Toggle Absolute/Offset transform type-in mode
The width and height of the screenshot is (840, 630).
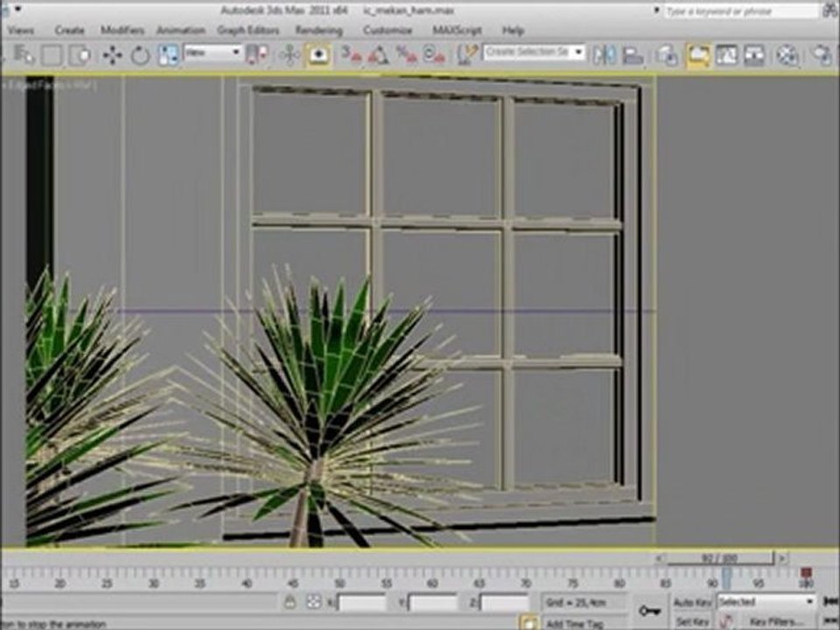point(313,602)
